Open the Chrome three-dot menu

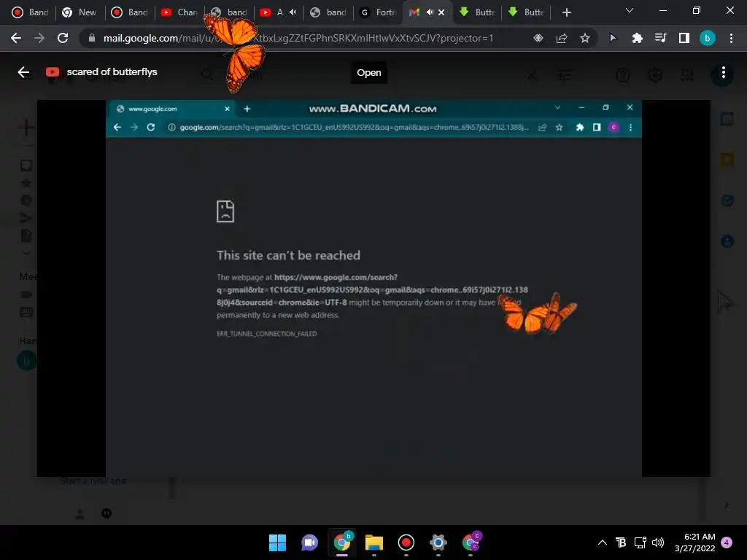click(x=731, y=38)
